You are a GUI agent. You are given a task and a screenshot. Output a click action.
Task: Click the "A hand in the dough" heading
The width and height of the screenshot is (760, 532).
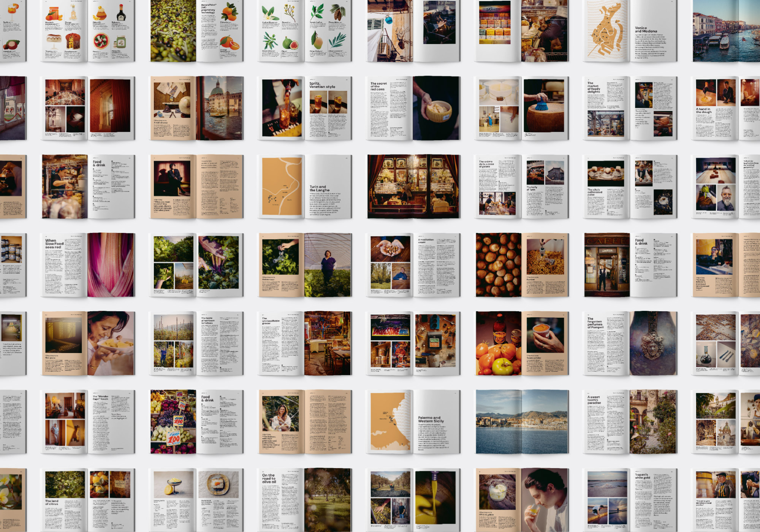click(x=704, y=111)
